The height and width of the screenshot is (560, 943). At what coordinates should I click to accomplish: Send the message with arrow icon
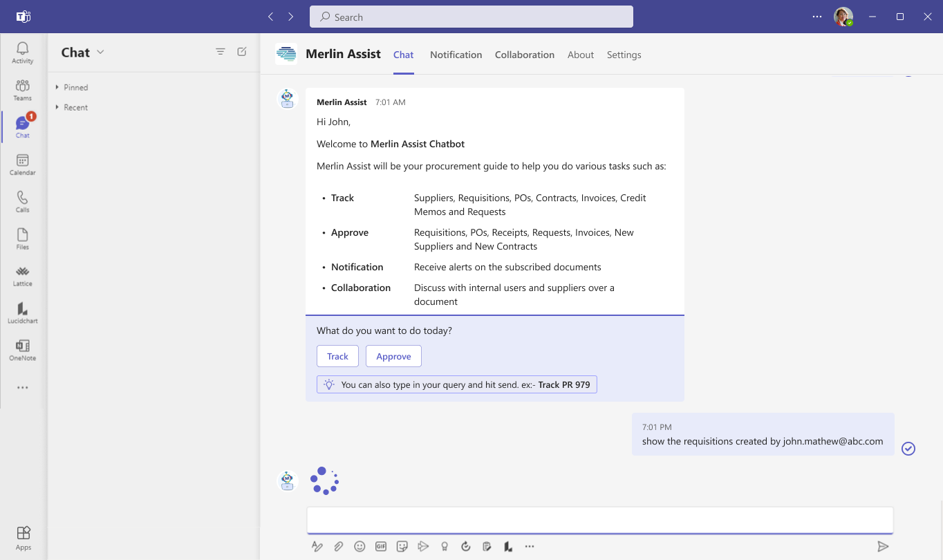click(883, 546)
